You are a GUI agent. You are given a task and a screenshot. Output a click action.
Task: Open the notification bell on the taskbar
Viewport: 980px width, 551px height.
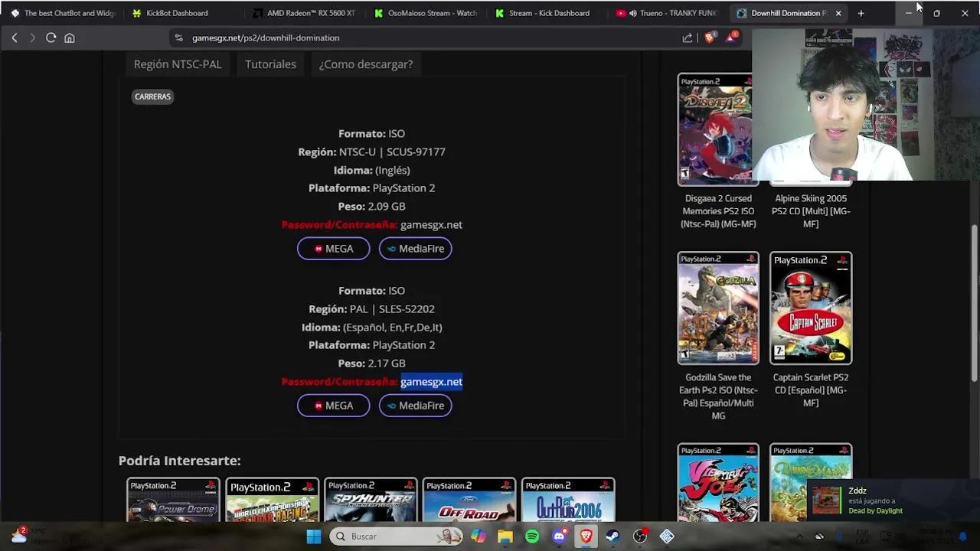(x=962, y=536)
